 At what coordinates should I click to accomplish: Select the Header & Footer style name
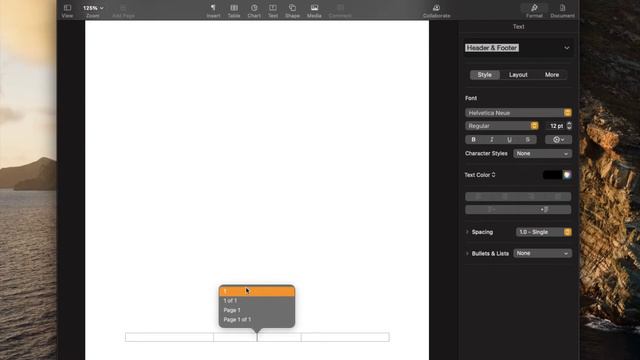[x=492, y=48]
